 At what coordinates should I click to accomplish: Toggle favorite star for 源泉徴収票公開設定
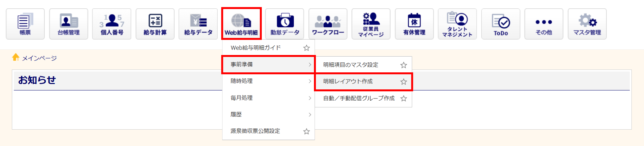[307, 131]
